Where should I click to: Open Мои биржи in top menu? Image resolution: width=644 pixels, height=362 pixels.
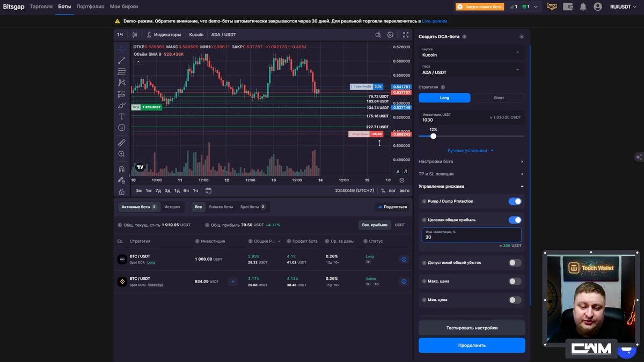click(x=124, y=6)
